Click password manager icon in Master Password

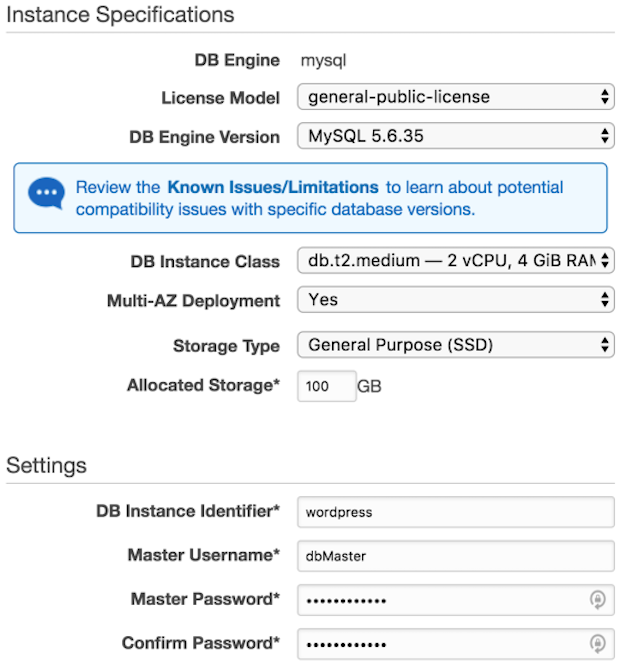(598, 600)
